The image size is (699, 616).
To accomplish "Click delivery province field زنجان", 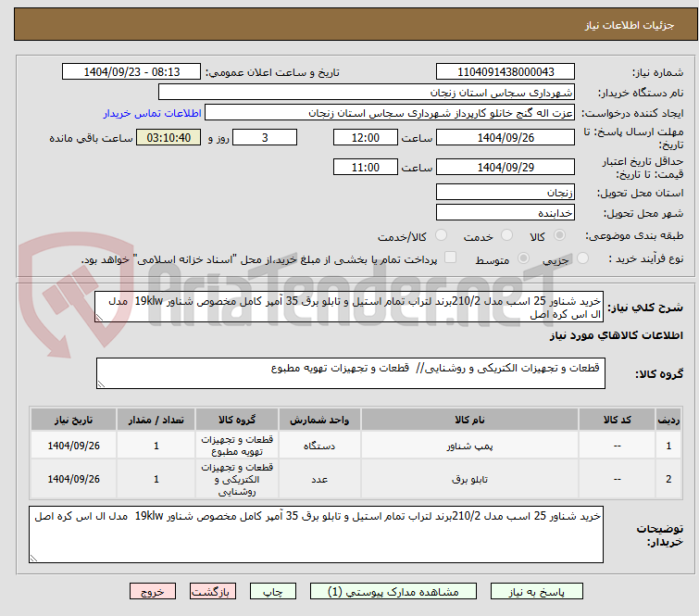I will click(x=506, y=193).
